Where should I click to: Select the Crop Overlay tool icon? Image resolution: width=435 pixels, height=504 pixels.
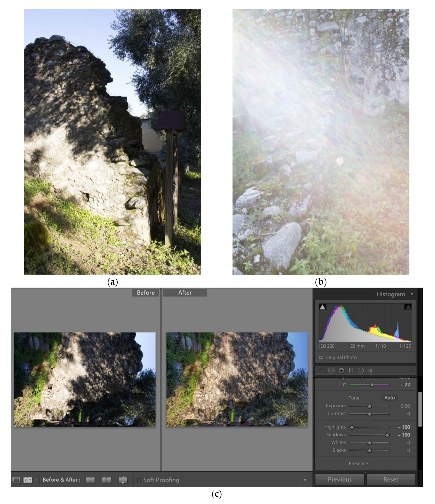[x=321, y=370]
